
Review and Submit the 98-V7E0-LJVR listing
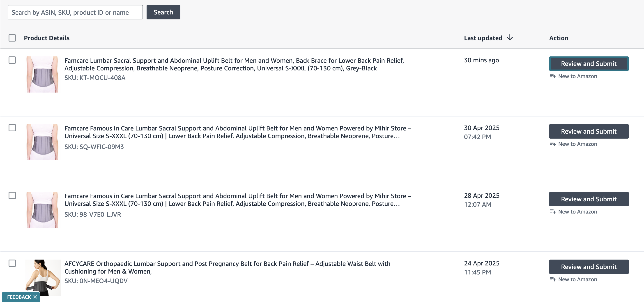pos(589,199)
